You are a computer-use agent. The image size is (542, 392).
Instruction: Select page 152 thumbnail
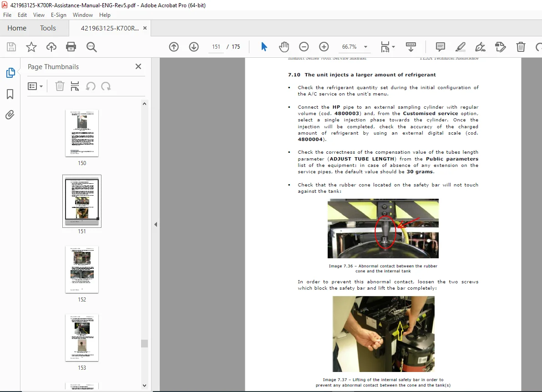(x=82, y=269)
